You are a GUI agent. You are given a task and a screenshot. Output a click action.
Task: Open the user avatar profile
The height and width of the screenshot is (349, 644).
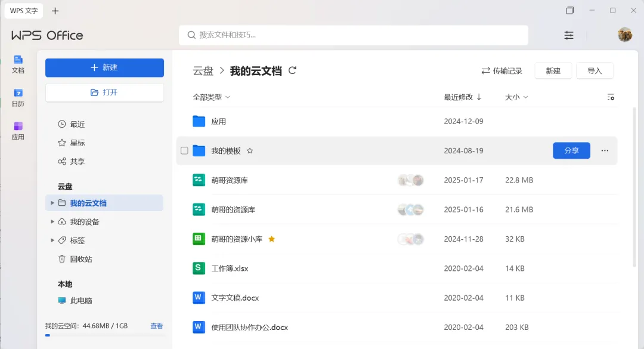click(x=625, y=35)
